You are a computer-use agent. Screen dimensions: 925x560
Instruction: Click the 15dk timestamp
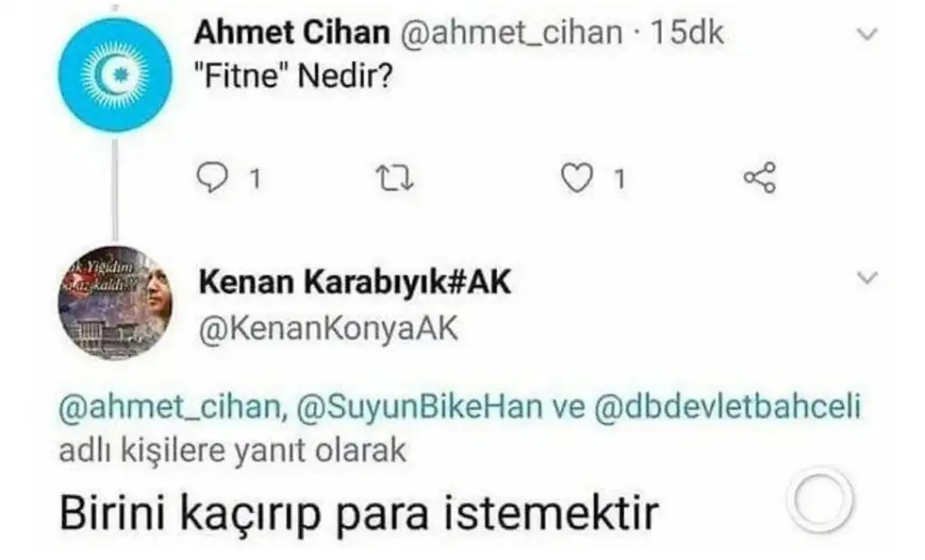coord(687,33)
